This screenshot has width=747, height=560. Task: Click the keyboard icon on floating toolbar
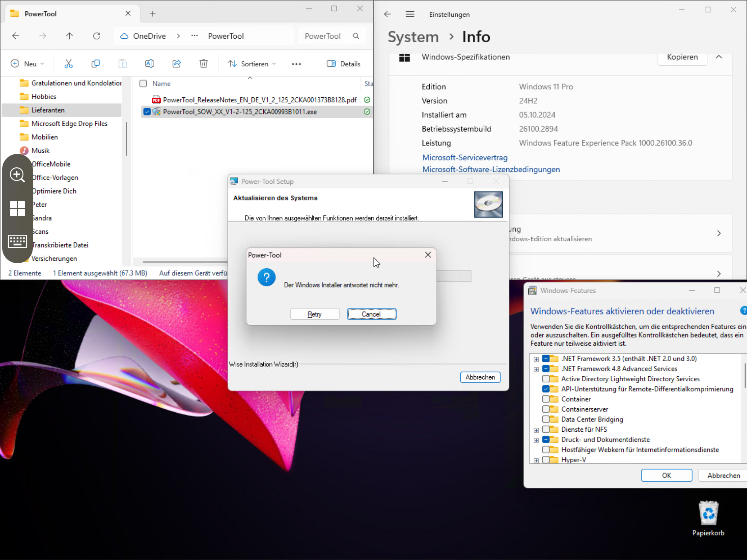coord(18,241)
